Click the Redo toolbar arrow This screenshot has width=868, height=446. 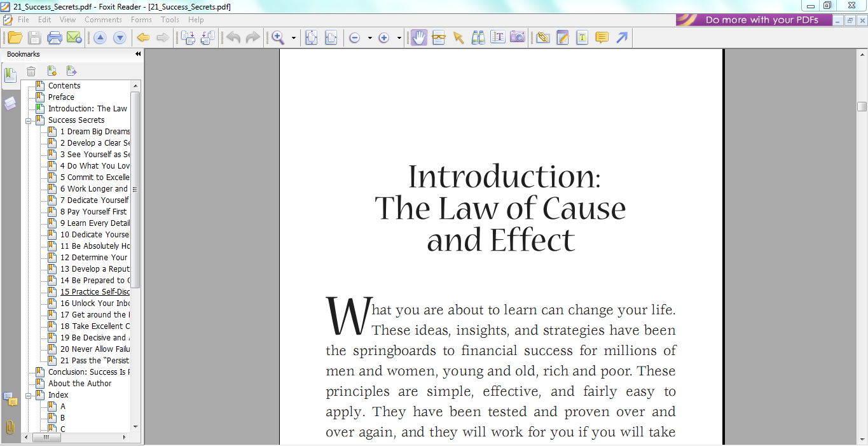click(253, 38)
